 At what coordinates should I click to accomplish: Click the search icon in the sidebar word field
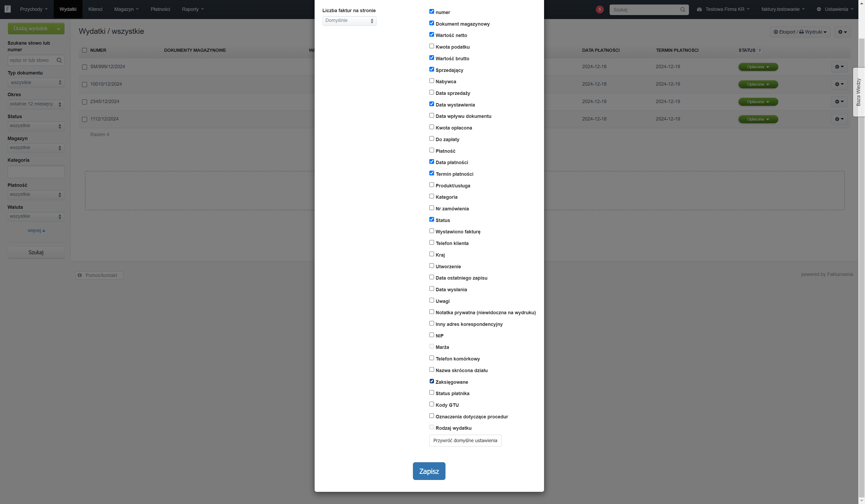tap(59, 60)
